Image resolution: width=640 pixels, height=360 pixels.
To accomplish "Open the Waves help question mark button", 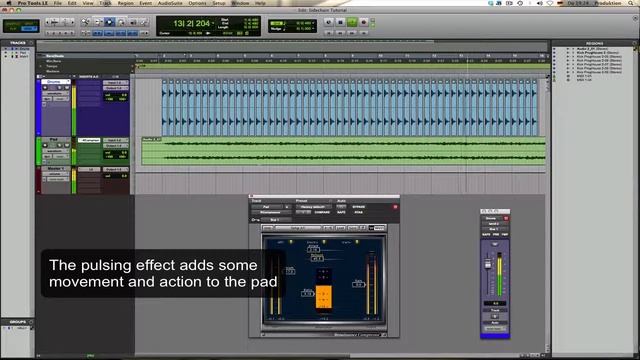I will tap(362, 228).
